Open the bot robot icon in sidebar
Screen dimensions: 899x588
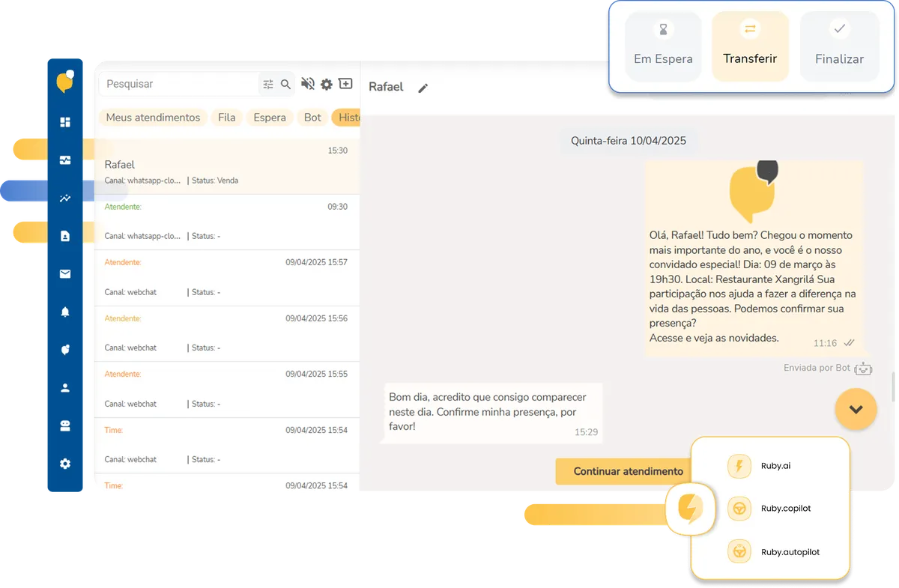[65, 426]
